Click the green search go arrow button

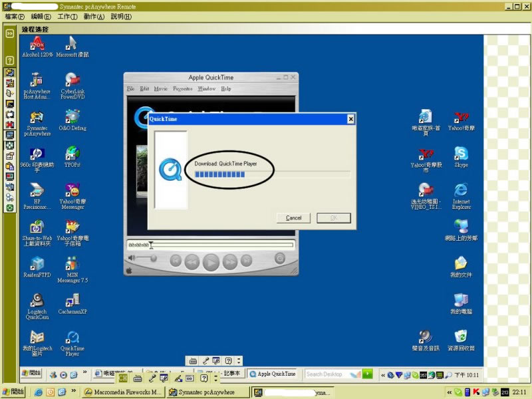pyautogui.click(x=368, y=374)
